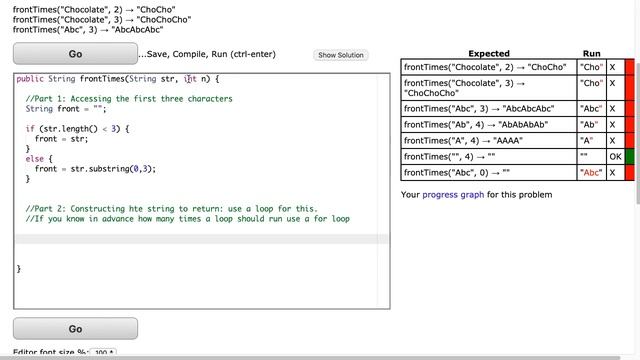
Task: Click the expected cell frontTimes("Chocolate", 2)
Action: [x=489, y=67]
